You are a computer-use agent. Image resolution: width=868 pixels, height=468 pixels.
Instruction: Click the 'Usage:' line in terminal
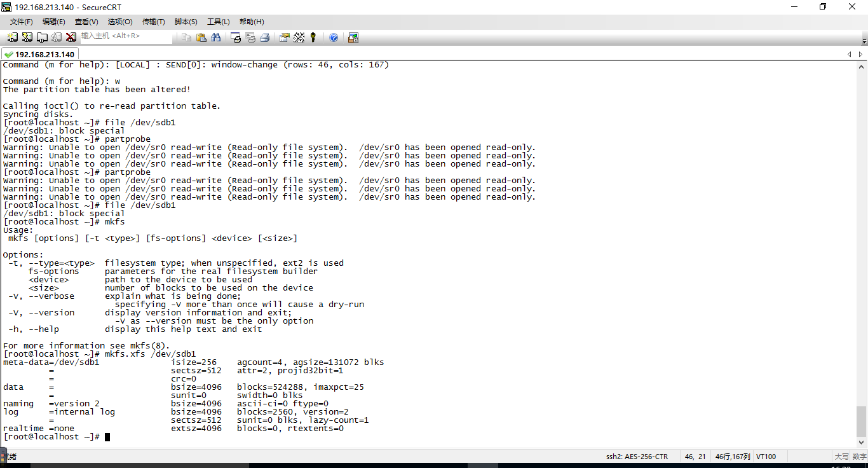(18, 230)
